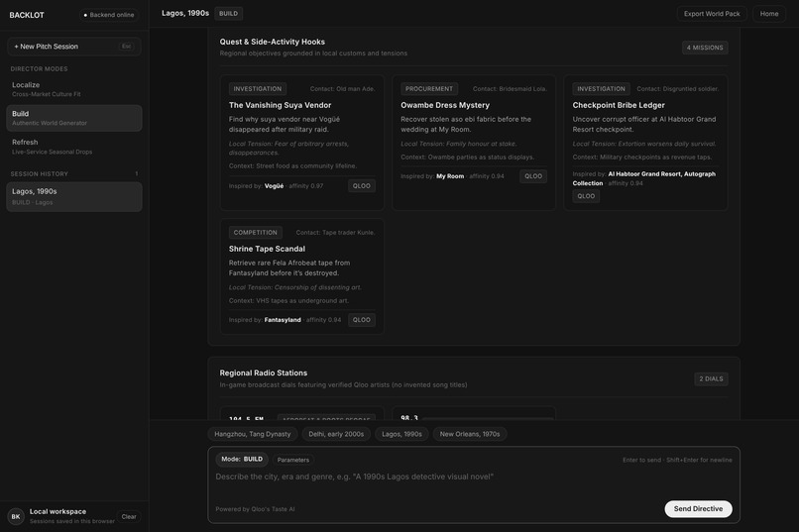Screen dimensions: 799x532
Task: Click the COMPETITION category tag
Action: pyautogui.click(x=256, y=232)
